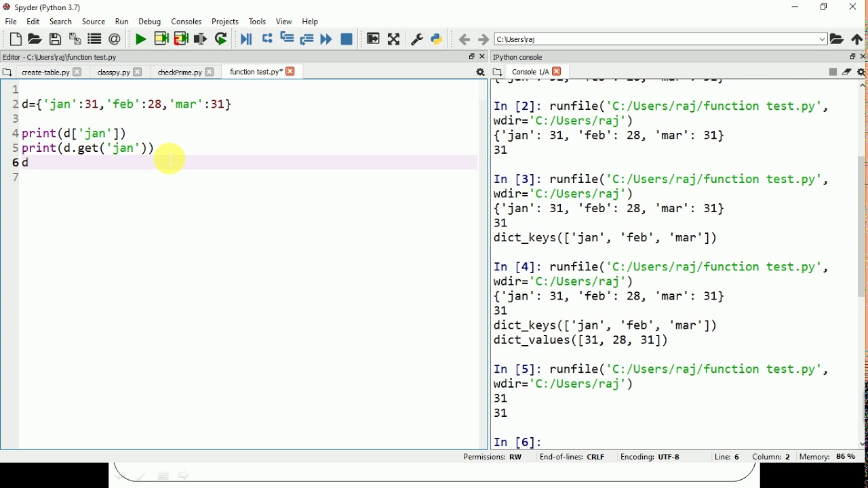Screen dimensions: 868x488
Task: Close the classpy.py tab
Action: coord(138,73)
